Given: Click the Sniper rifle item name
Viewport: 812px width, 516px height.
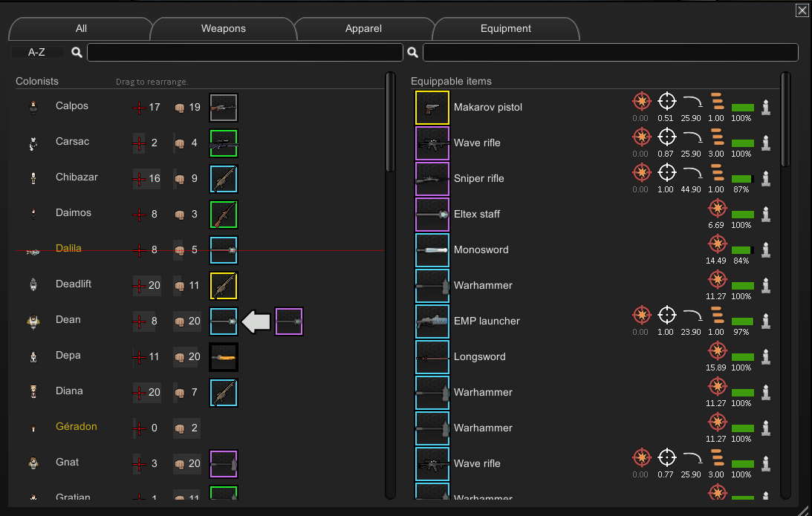Looking at the screenshot, I should [x=479, y=179].
